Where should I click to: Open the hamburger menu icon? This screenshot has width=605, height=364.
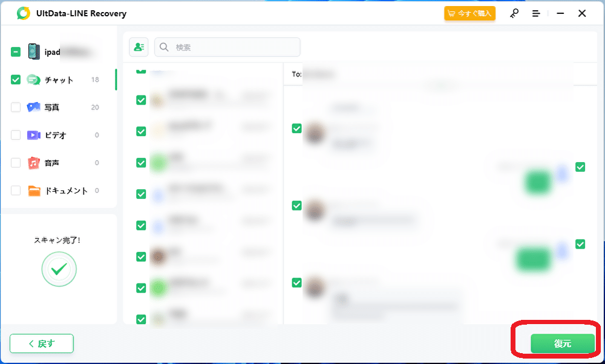pyautogui.click(x=536, y=13)
